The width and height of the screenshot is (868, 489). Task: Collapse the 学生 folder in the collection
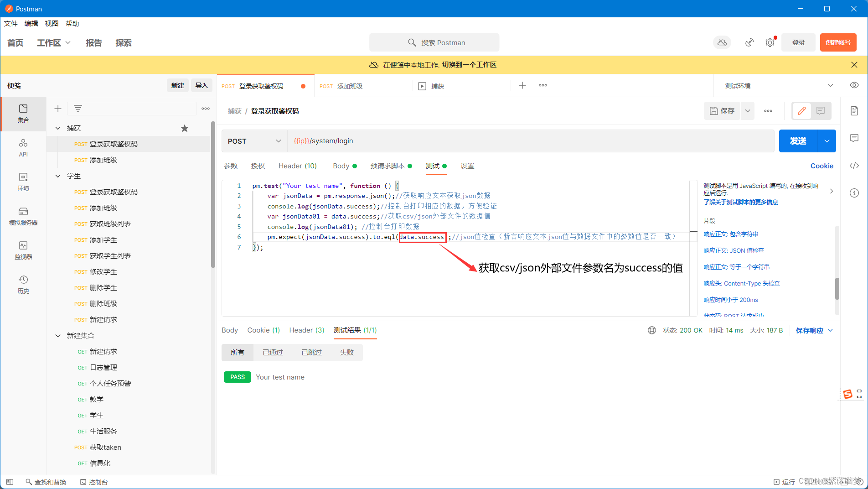point(58,176)
